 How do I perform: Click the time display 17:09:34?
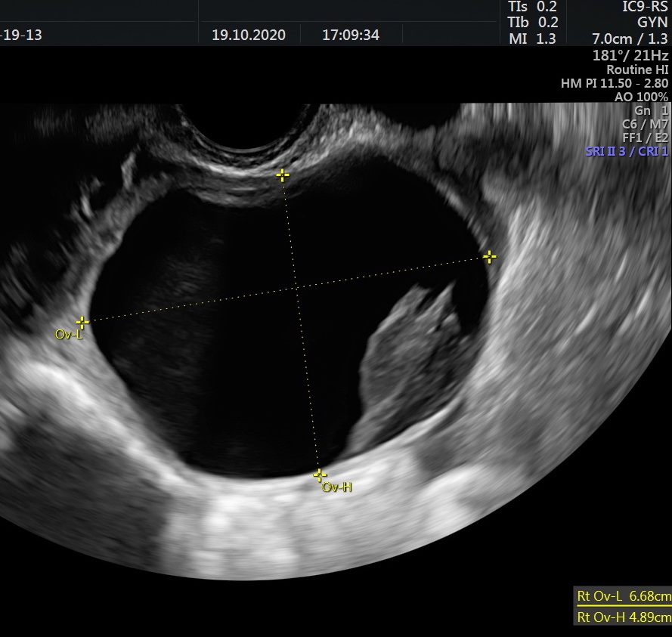pos(351,35)
